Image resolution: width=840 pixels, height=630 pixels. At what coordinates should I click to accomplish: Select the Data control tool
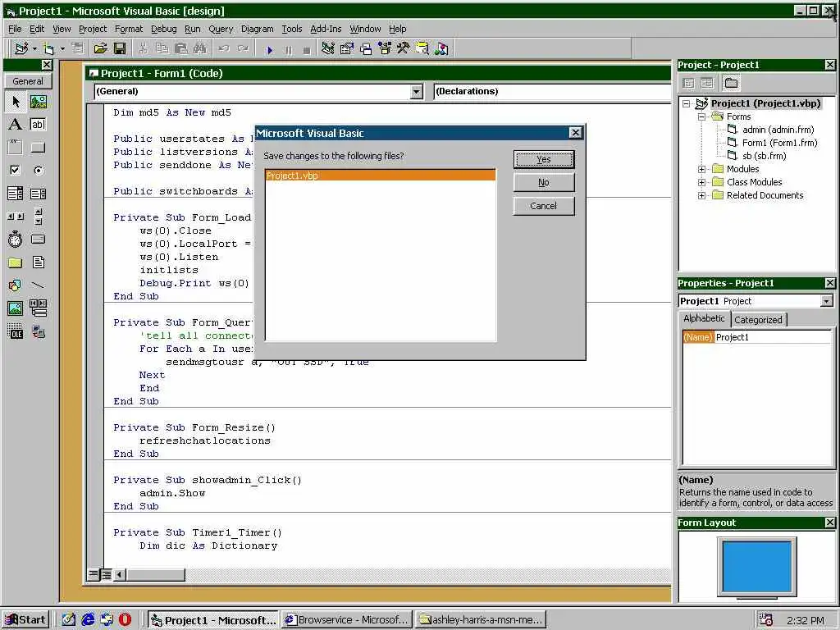[x=38, y=308]
